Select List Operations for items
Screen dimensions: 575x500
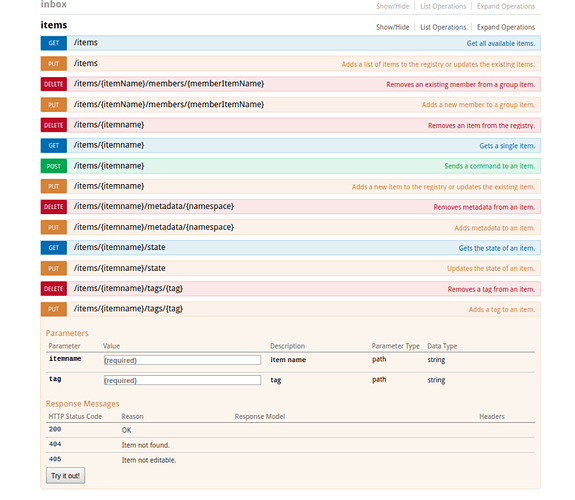pos(443,27)
